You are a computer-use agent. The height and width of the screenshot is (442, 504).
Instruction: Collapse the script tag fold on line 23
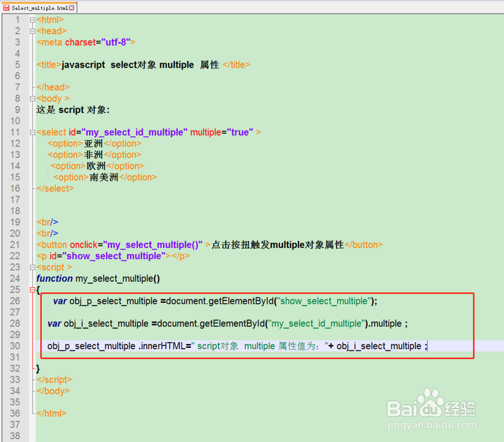click(x=32, y=268)
